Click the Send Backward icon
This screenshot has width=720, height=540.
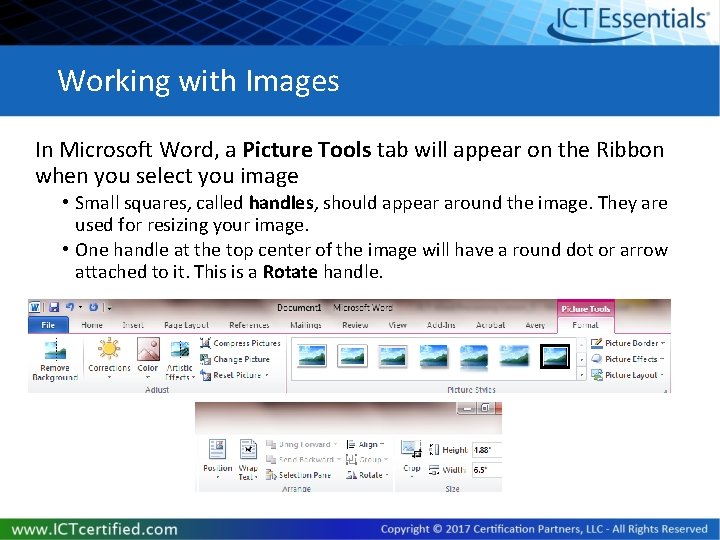tap(271, 459)
